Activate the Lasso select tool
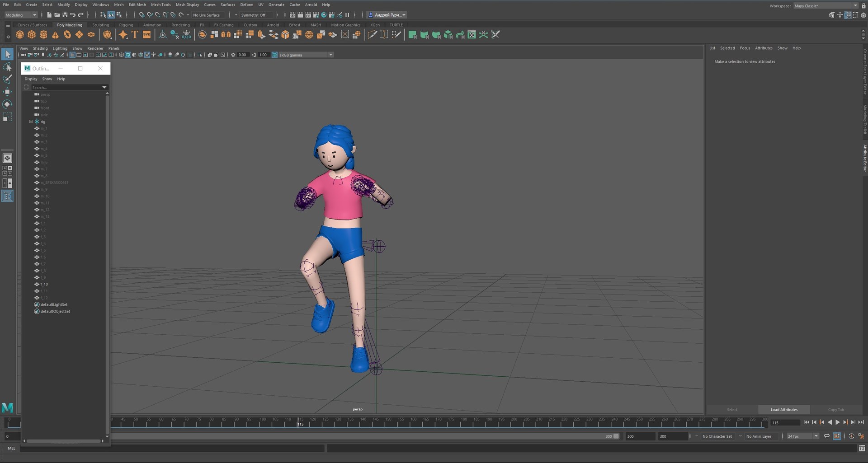This screenshot has width=868, height=463. 7,67
